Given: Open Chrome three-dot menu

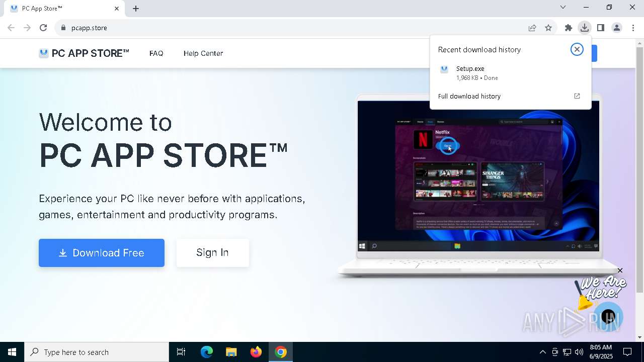Looking at the screenshot, I should coord(633,28).
